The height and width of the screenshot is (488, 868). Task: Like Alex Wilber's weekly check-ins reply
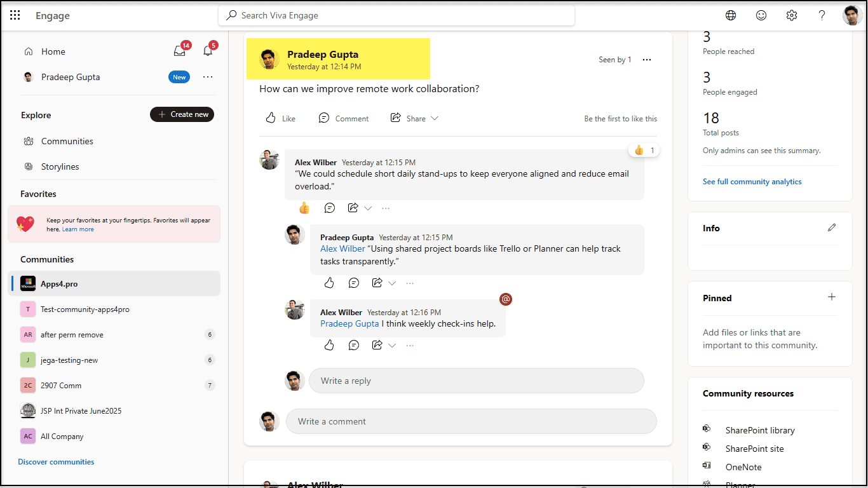(329, 345)
